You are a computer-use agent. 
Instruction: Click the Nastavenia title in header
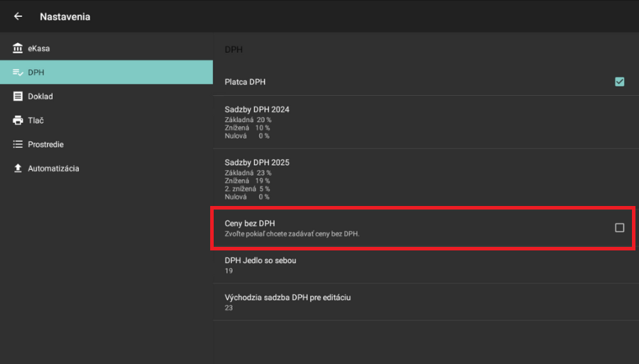tap(65, 16)
